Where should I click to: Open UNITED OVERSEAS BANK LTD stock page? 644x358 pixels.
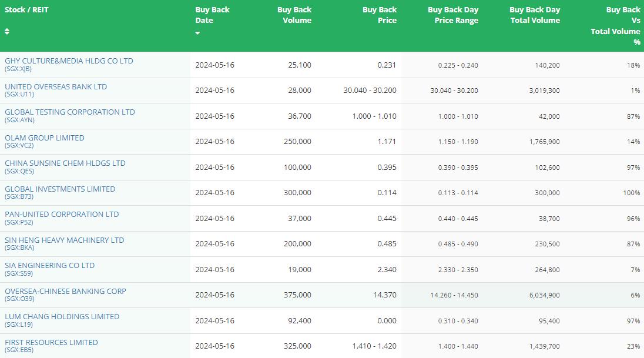click(56, 87)
